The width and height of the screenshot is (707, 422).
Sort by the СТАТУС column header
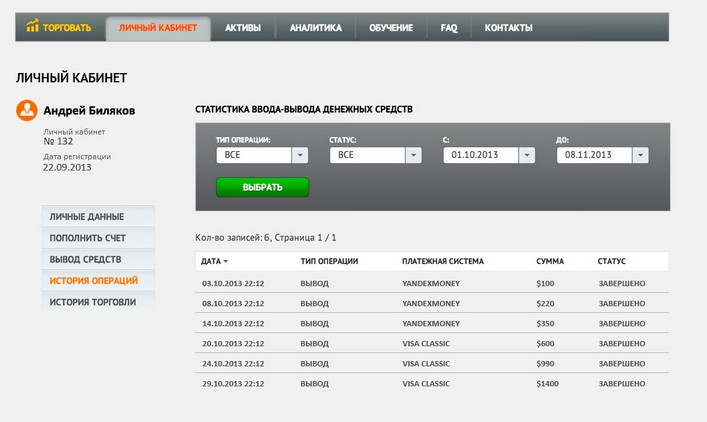coord(612,261)
